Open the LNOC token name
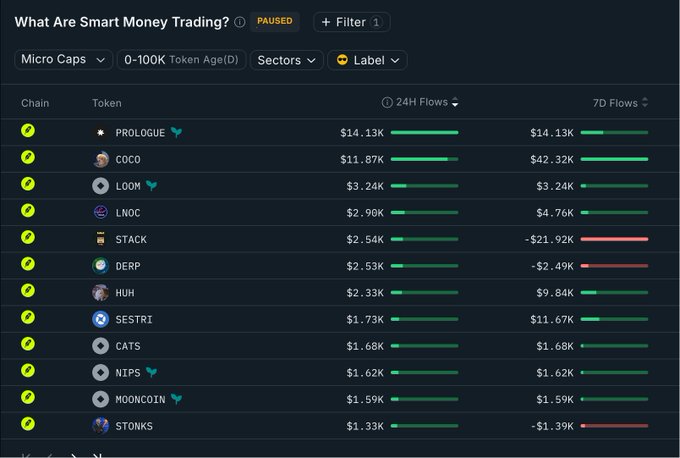 coord(128,213)
